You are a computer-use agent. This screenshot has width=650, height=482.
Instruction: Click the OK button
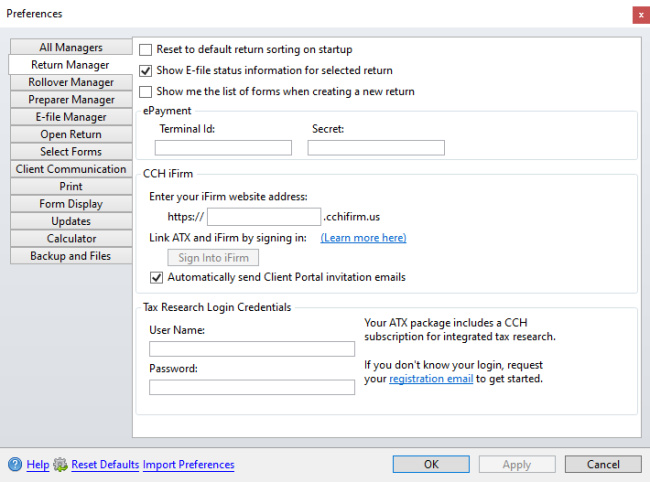tap(431, 464)
